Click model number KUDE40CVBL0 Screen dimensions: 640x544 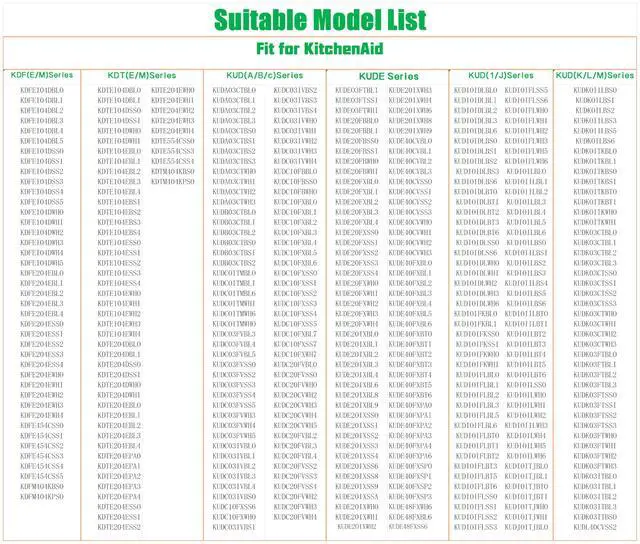(x=410, y=141)
